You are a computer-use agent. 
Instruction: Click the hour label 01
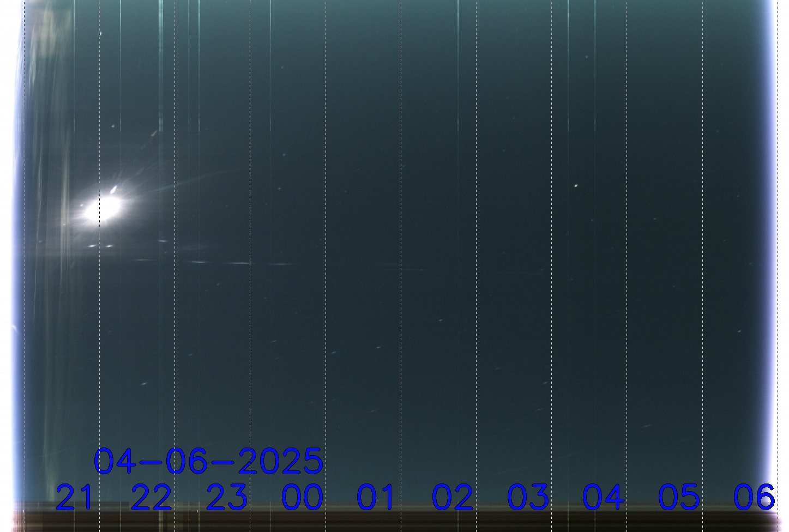376,497
